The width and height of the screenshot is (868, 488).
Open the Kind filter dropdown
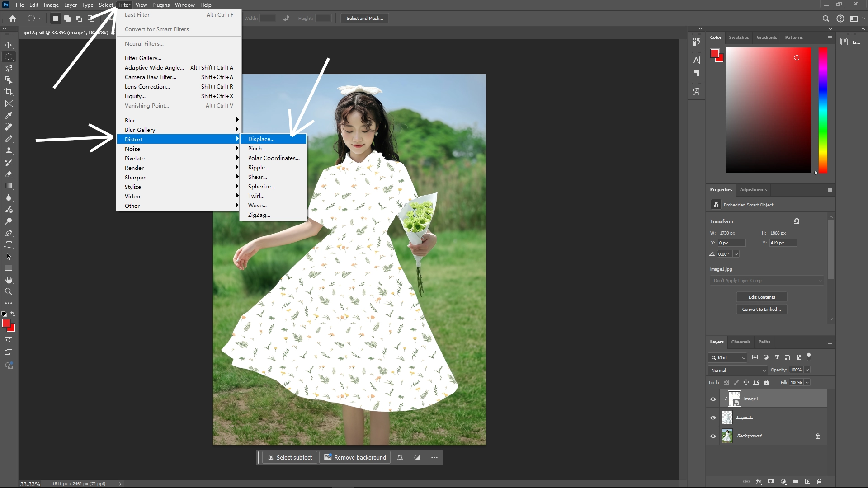pyautogui.click(x=727, y=357)
